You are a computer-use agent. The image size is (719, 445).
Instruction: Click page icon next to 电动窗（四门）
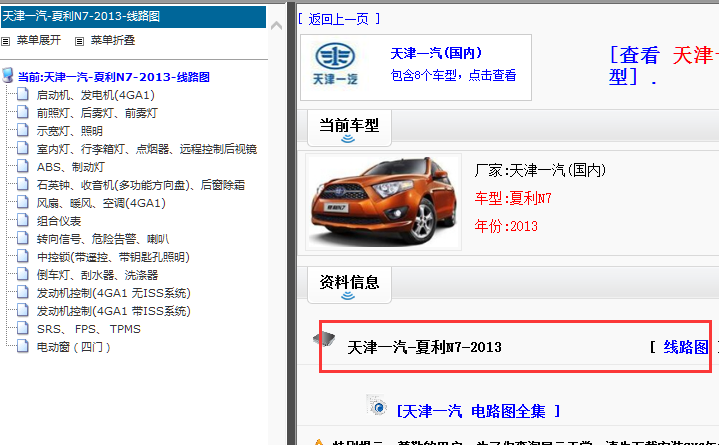tap(22, 346)
